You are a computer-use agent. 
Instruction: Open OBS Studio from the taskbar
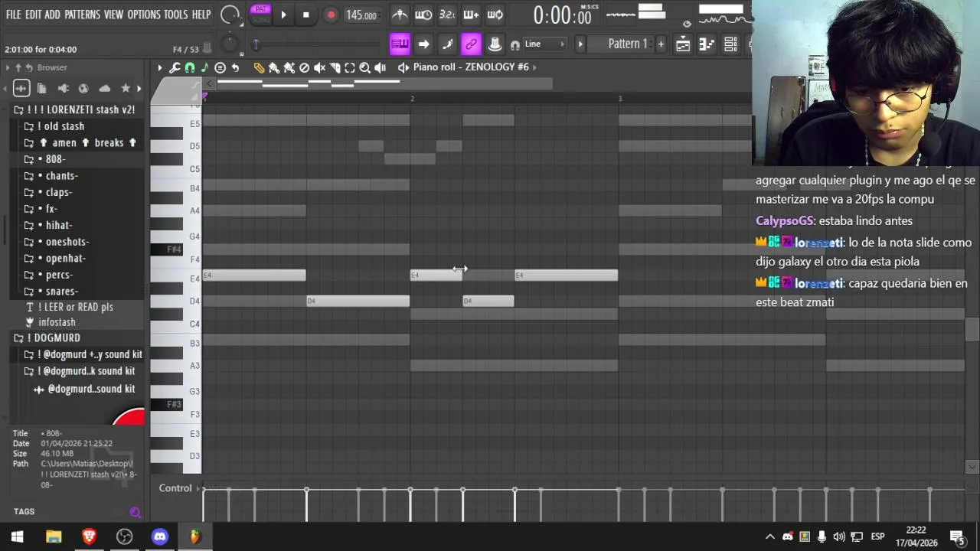125,536
